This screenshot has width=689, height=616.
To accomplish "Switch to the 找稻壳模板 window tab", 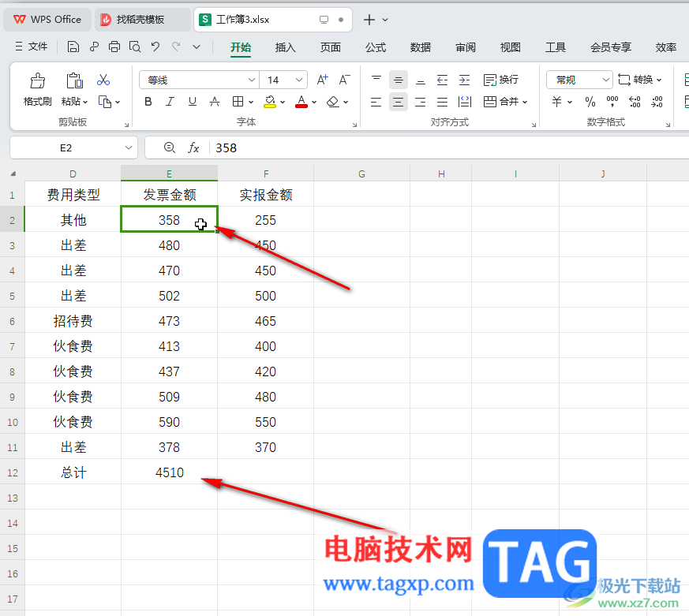I will click(x=143, y=19).
